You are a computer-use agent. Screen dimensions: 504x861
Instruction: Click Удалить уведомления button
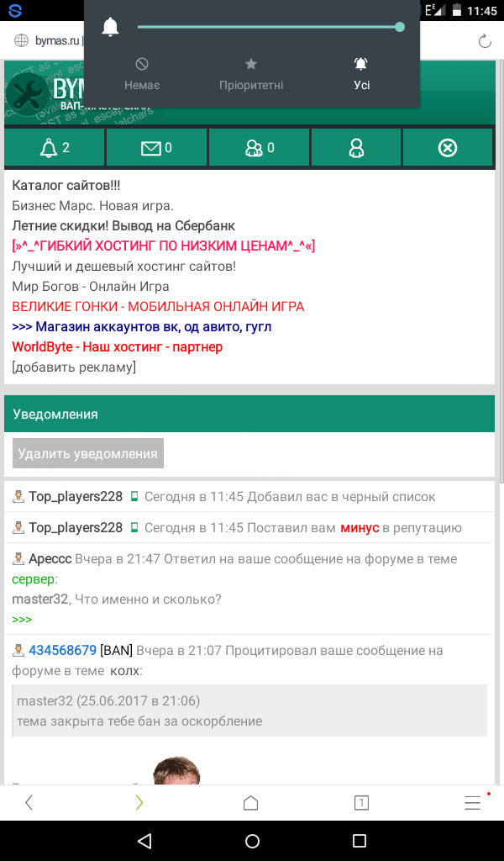87,453
